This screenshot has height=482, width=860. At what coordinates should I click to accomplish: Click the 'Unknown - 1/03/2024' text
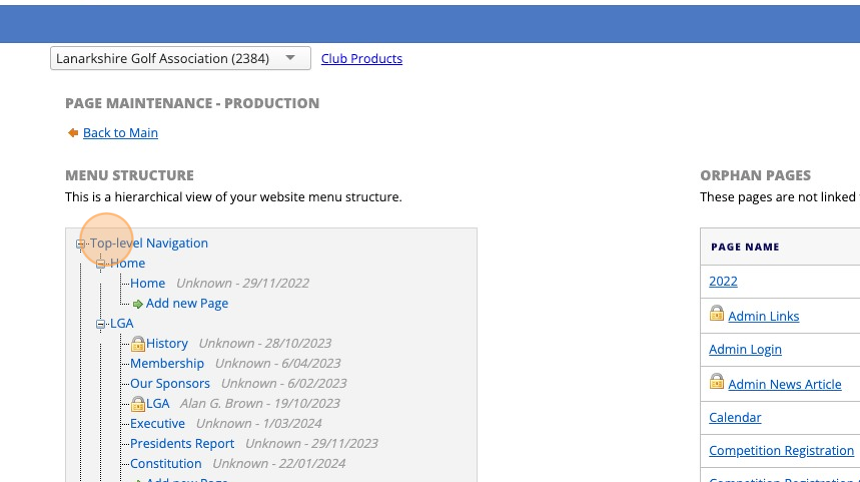click(x=259, y=423)
